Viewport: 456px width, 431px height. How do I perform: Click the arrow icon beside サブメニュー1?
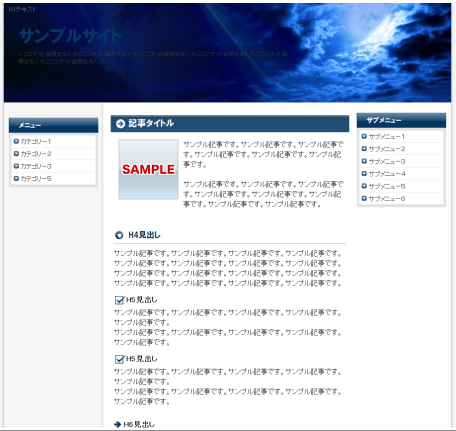(x=364, y=136)
